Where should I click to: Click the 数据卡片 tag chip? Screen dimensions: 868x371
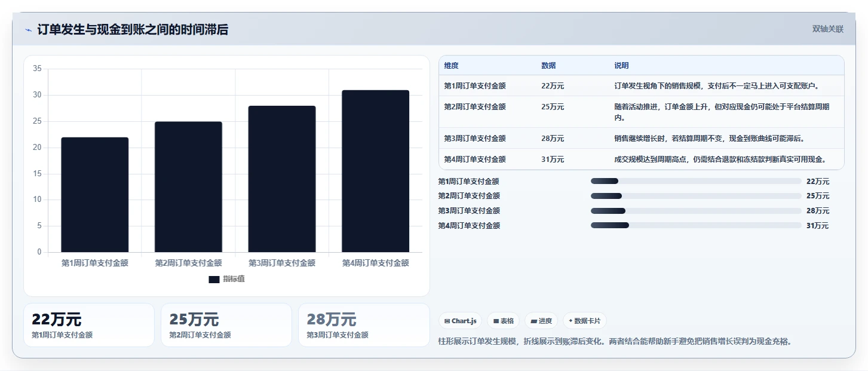coord(585,321)
